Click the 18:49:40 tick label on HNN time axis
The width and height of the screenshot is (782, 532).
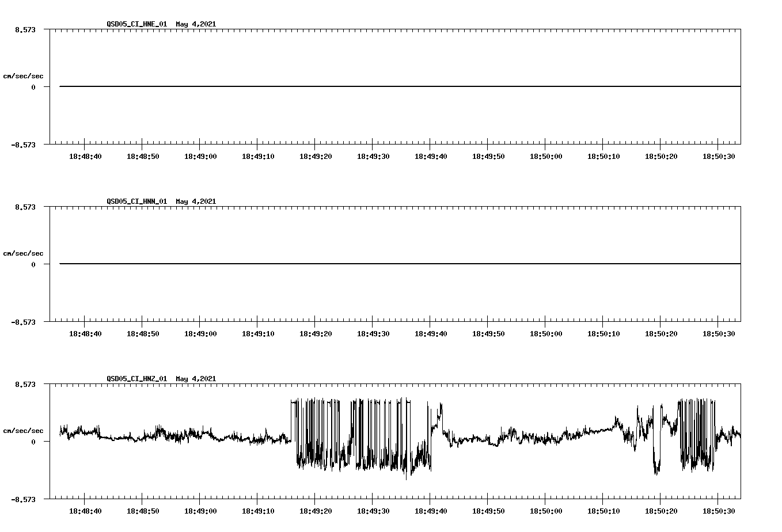pos(432,333)
